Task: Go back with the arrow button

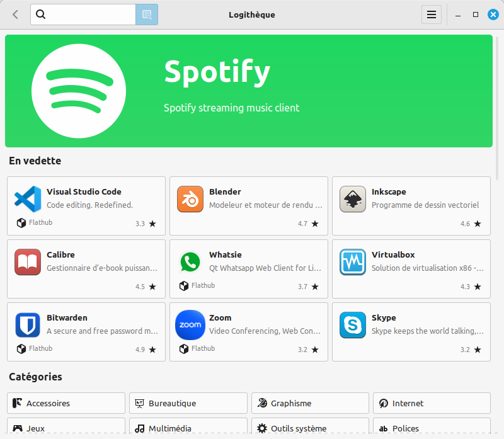Action: pos(15,14)
